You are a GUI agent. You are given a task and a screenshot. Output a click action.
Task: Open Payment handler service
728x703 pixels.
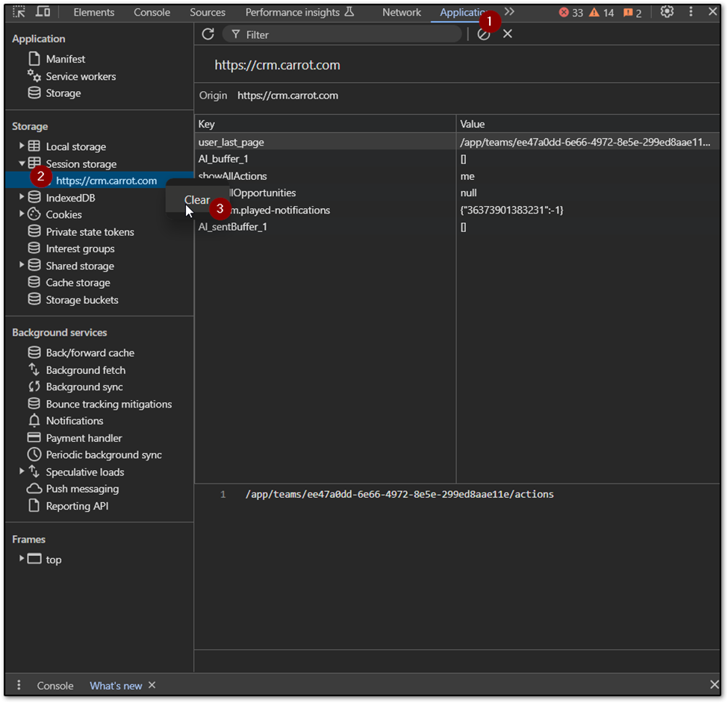click(84, 438)
